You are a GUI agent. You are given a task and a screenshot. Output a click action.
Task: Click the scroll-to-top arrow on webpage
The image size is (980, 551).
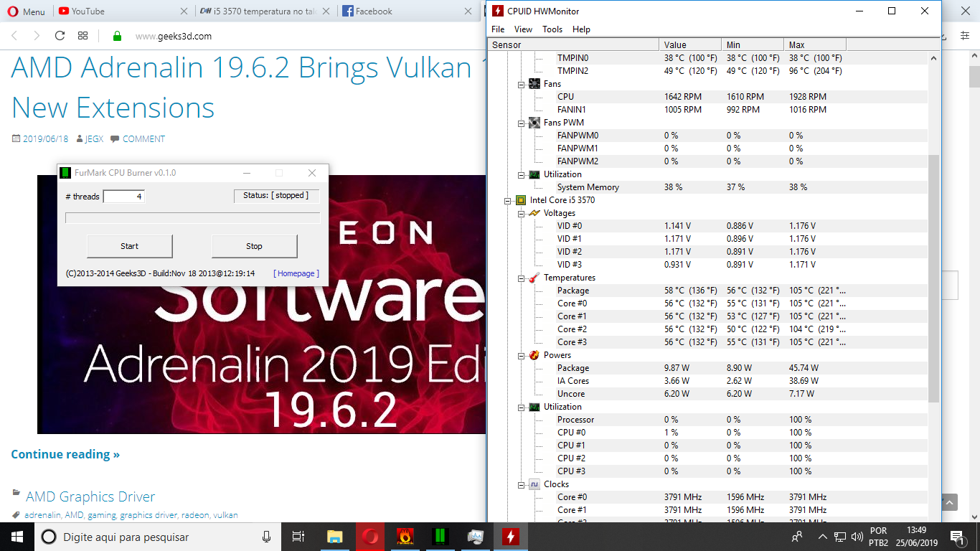[949, 503]
